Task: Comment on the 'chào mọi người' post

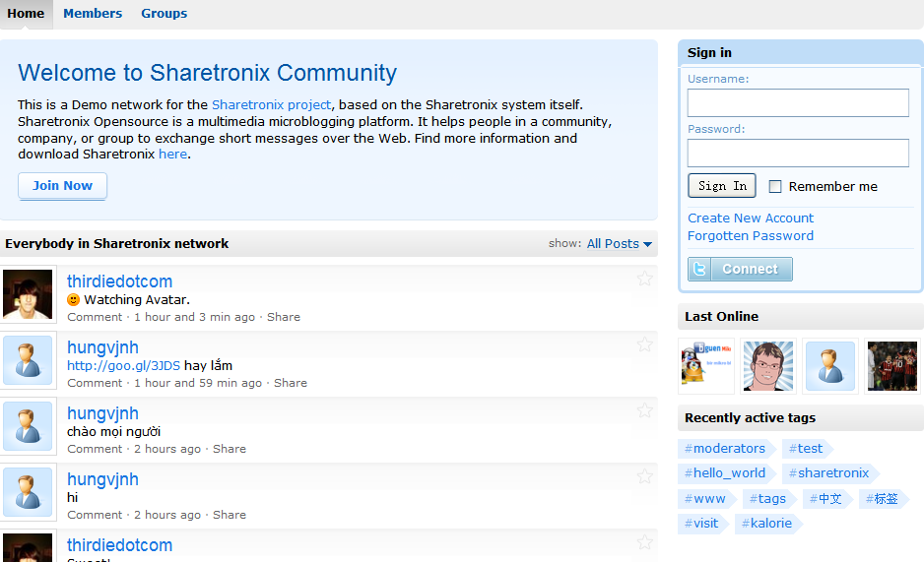Action: (x=95, y=449)
